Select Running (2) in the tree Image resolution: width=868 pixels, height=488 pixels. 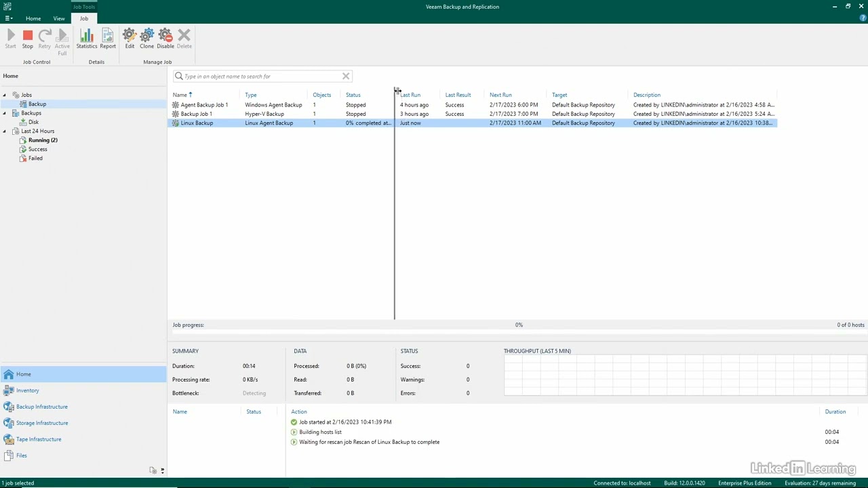[x=43, y=140]
